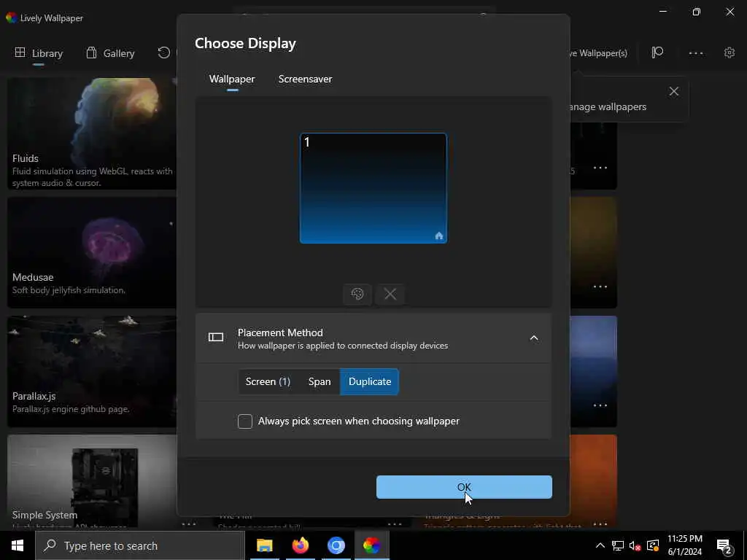Image resolution: width=747 pixels, height=560 pixels.
Task: Click the taskbar search box
Action: pyautogui.click(x=140, y=545)
